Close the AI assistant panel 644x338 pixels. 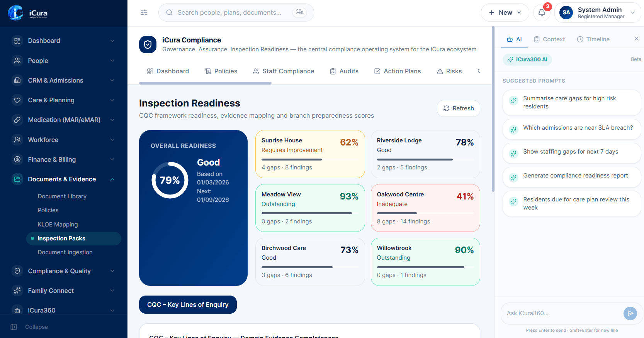tap(636, 39)
